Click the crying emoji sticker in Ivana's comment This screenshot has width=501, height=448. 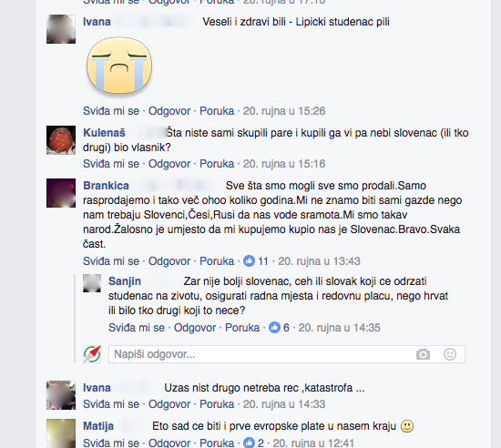(x=119, y=66)
